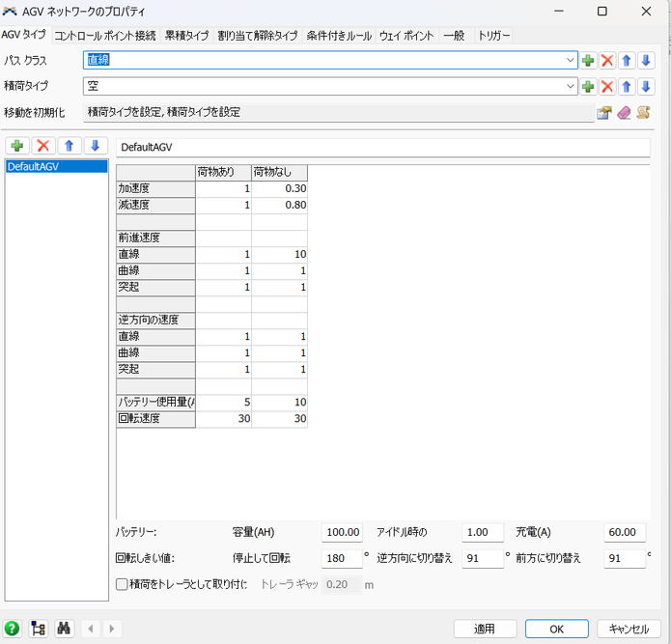Add a new load type with green plus
Viewport: 671px width, 644px height.
coord(588,87)
